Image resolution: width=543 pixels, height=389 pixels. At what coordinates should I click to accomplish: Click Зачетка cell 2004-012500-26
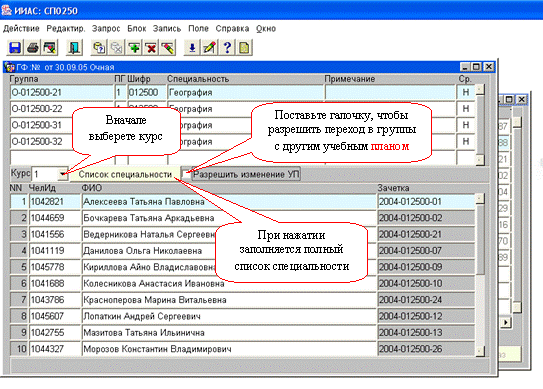[426, 349]
